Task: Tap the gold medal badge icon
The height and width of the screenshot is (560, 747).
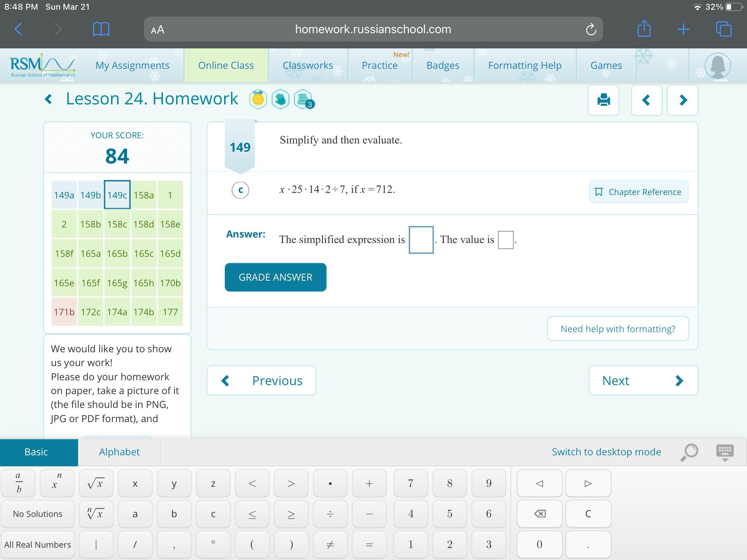Action: [258, 100]
